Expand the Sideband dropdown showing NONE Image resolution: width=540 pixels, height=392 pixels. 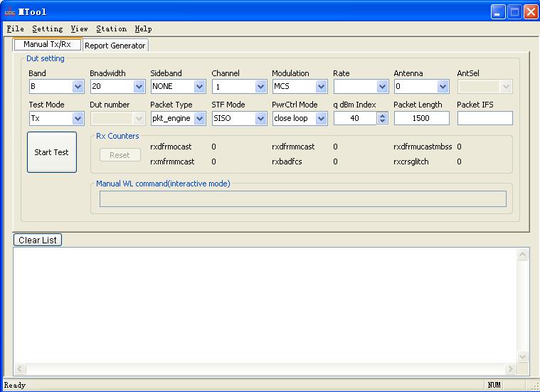(x=200, y=87)
